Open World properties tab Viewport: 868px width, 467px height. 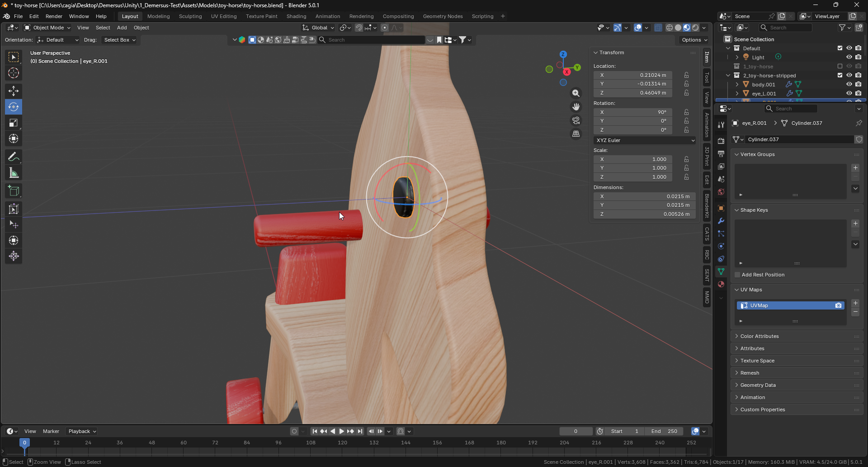[721, 192]
